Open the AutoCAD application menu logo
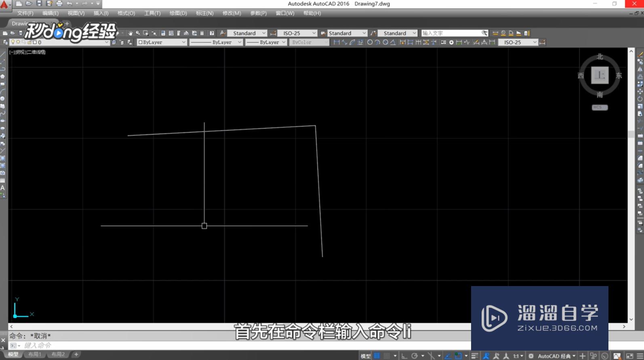Image resolution: width=644 pixels, height=360 pixels. [x=4, y=4]
